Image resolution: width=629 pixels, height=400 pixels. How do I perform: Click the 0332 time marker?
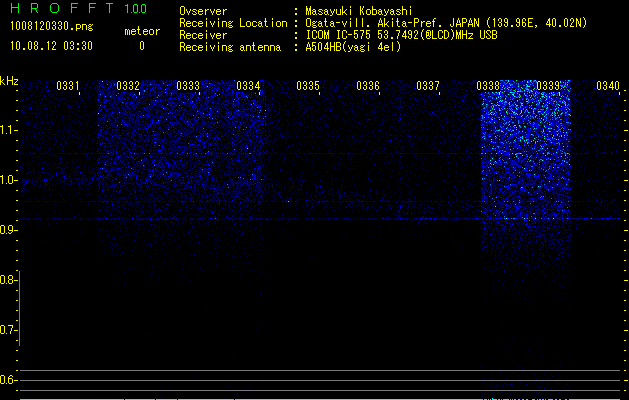coord(128,86)
